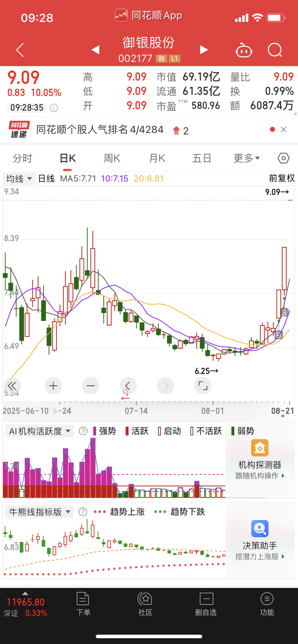The width and height of the screenshot is (298, 644).
Task: Expand the 更多 dropdown
Action: [x=247, y=158]
